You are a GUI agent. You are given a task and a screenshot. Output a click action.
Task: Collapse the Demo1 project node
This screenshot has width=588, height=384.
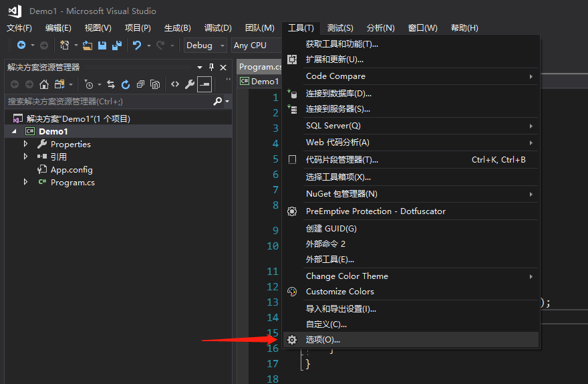click(14, 131)
